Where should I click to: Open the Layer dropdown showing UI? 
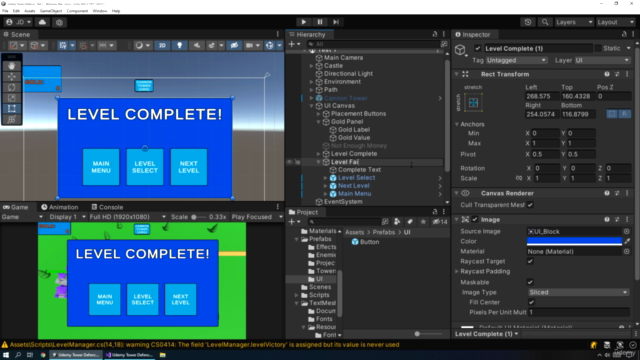pos(602,60)
